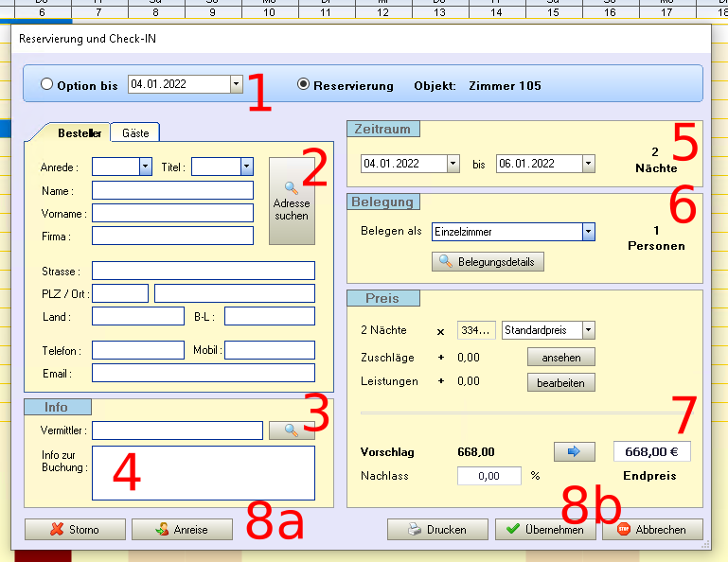The image size is (728, 562).
Task: Click the Leistungen bearbeiten button
Action: 560,383
